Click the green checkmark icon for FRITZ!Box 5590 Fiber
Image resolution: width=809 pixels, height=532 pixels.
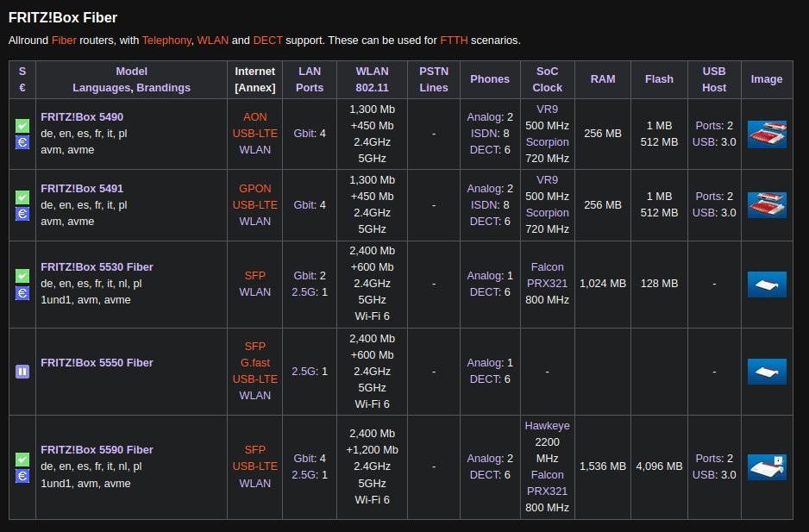[22, 460]
